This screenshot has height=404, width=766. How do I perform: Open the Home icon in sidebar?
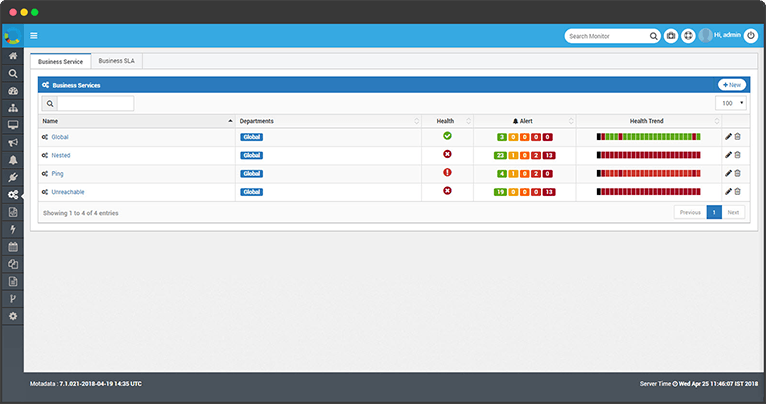tap(13, 56)
